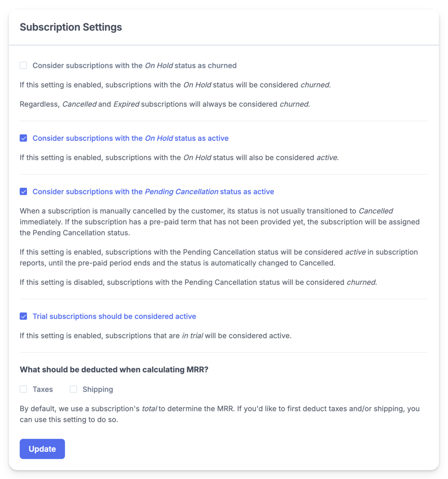Screen dimensions: 448x479
Task: Click blue label 'On Hold status as active'
Action: point(131,138)
